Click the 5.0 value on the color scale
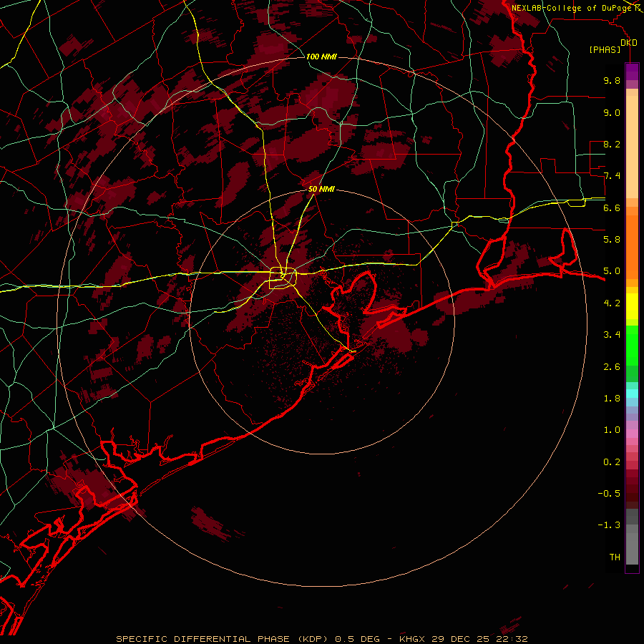This screenshot has width=644, height=644. (612, 271)
